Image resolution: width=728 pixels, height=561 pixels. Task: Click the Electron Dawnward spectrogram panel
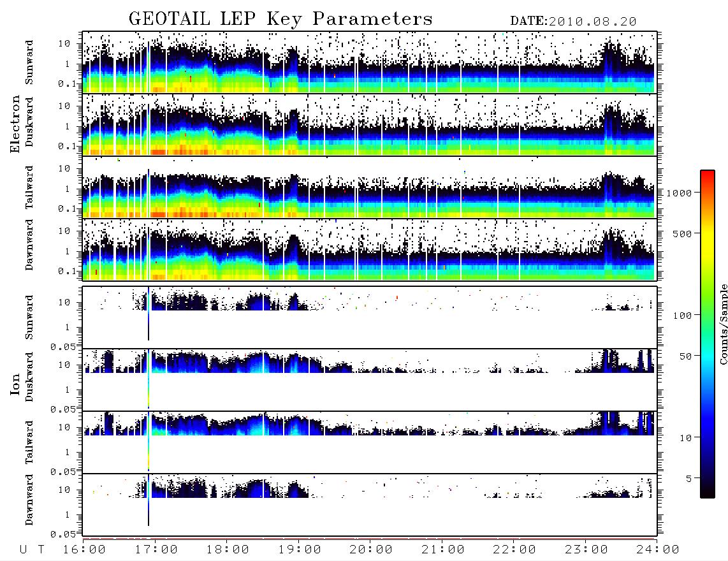click(370, 249)
